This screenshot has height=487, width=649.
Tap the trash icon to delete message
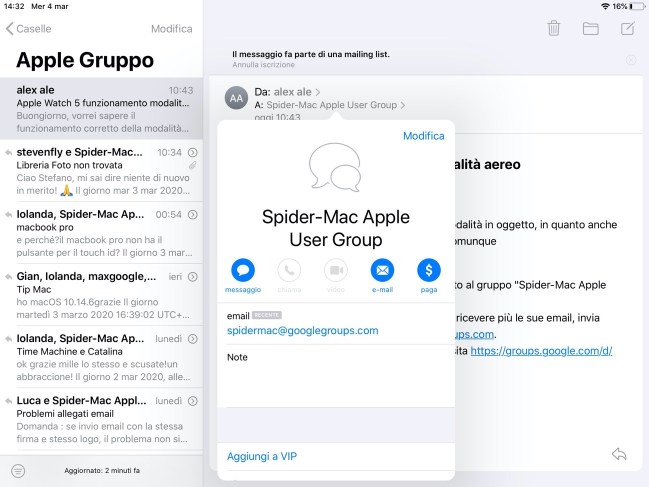point(553,28)
